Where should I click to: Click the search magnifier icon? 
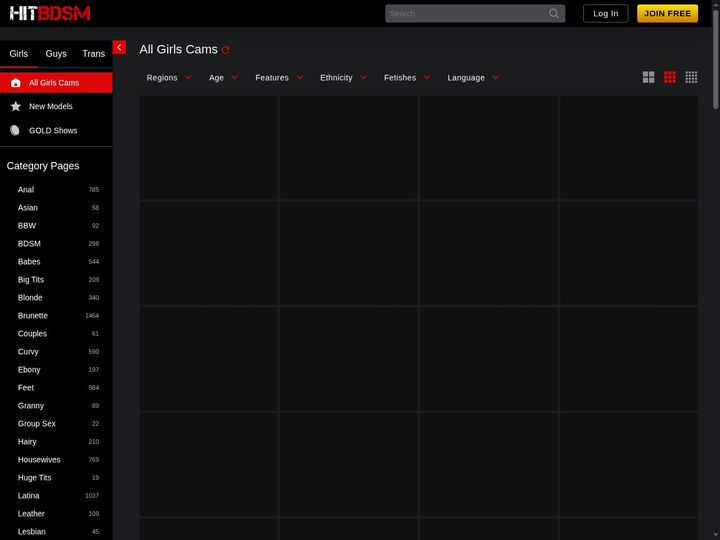(x=554, y=13)
